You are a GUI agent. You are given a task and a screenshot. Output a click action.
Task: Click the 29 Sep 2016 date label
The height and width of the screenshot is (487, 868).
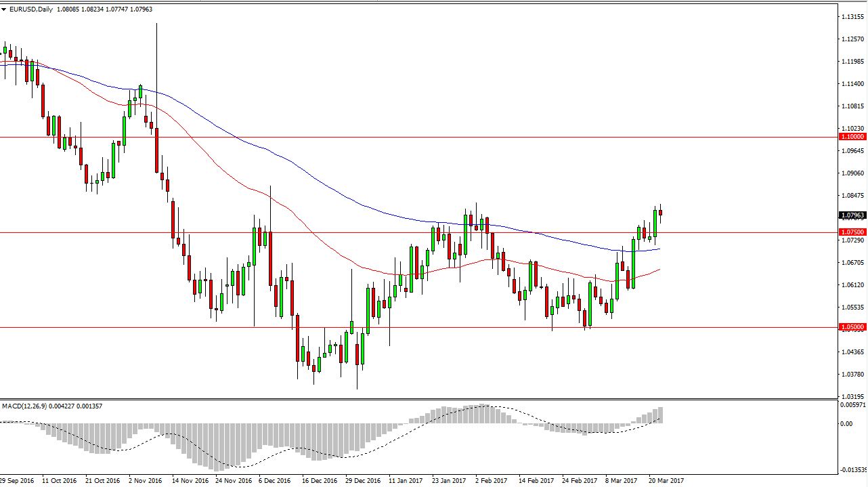17,480
